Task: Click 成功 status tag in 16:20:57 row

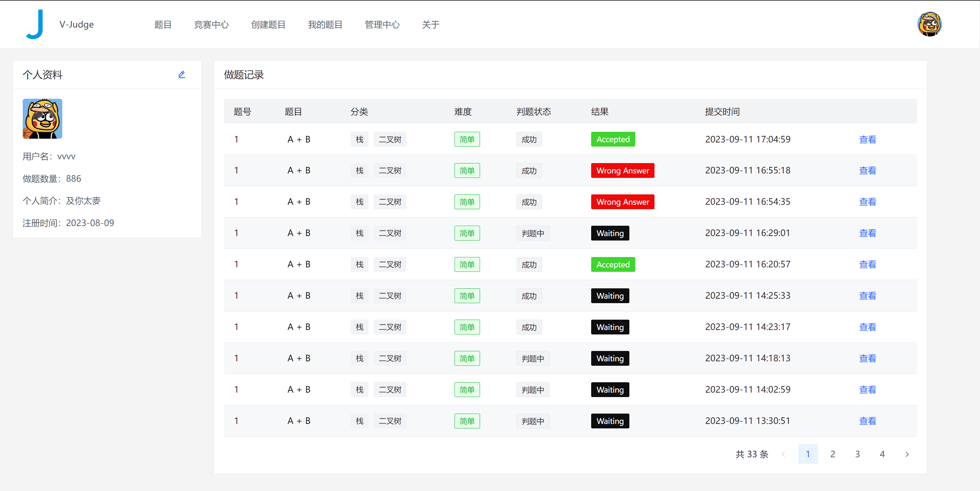Action: 529,264
